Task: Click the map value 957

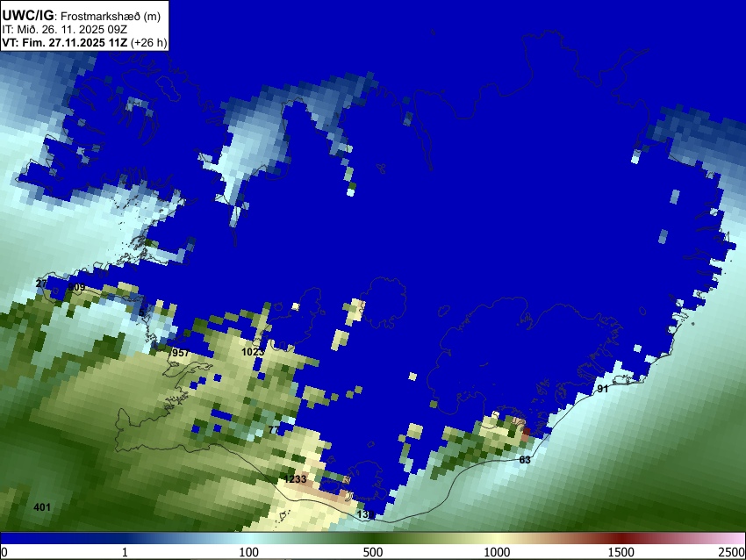Action: (181, 353)
